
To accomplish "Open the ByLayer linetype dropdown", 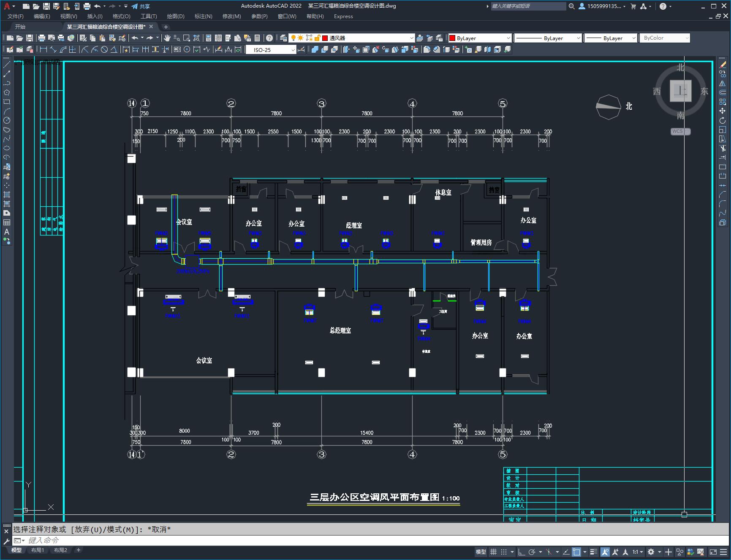I will coord(548,38).
